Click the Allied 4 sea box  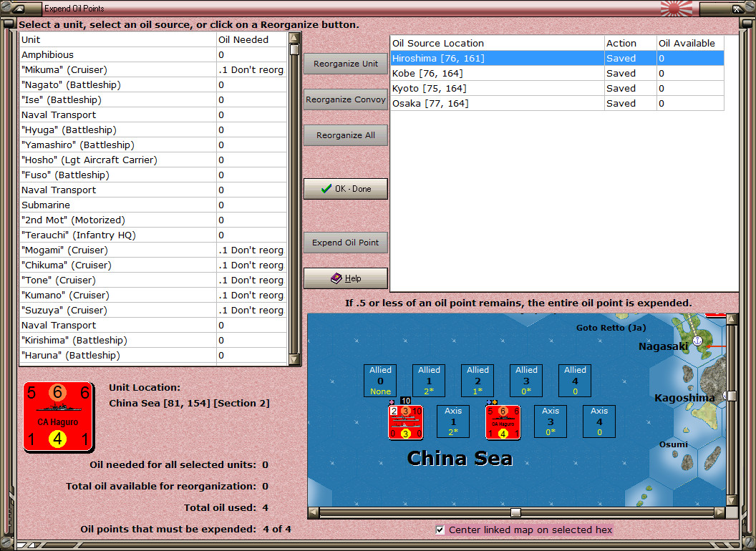pos(575,381)
